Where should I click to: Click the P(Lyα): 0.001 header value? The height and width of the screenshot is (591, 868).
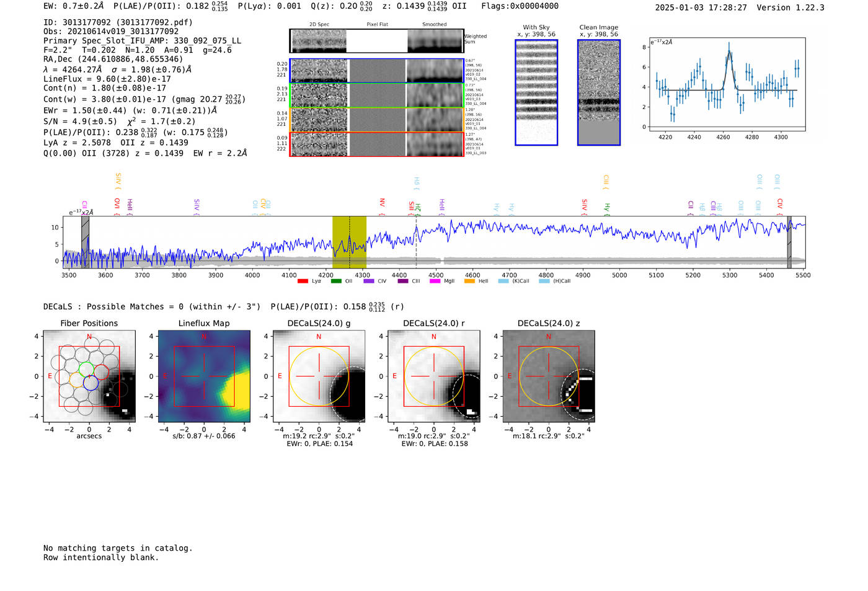point(270,6)
